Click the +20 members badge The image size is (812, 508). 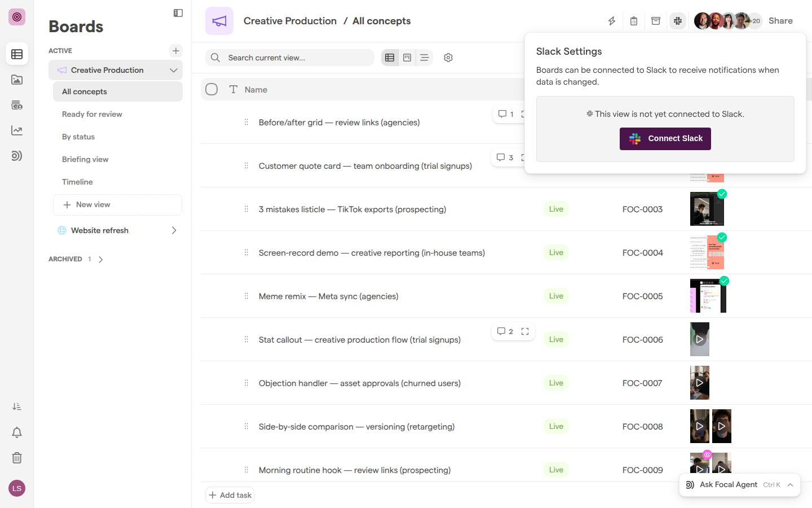pyautogui.click(x=756, y=21)
